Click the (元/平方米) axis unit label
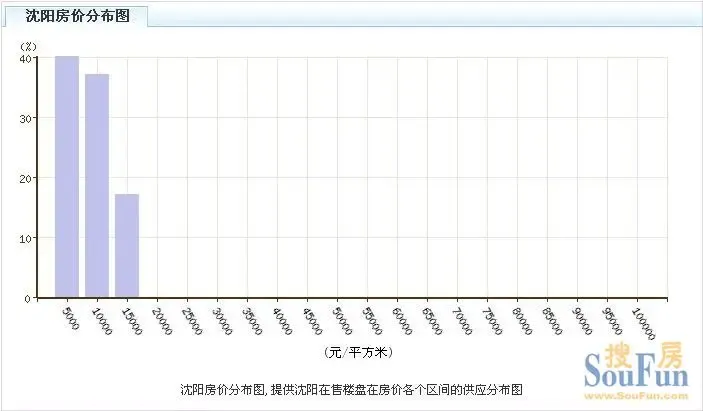The image size is (703, 411). pyautogui.click(x=358, y=353)
